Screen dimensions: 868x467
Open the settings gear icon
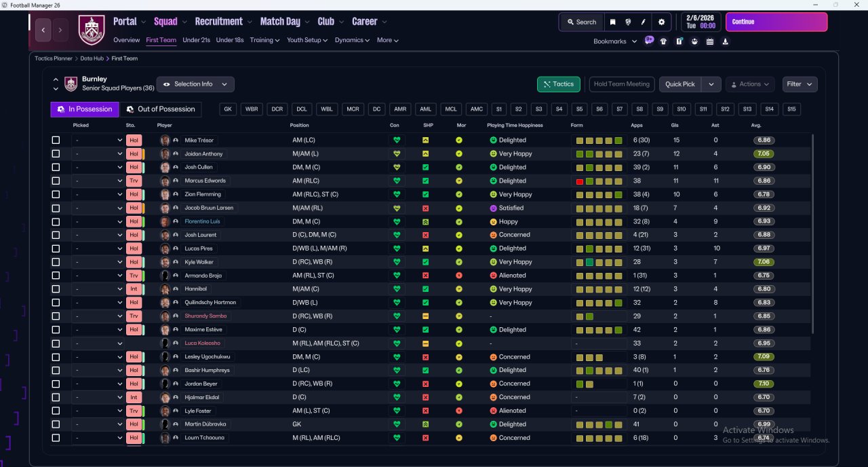(x=662, y=22)
